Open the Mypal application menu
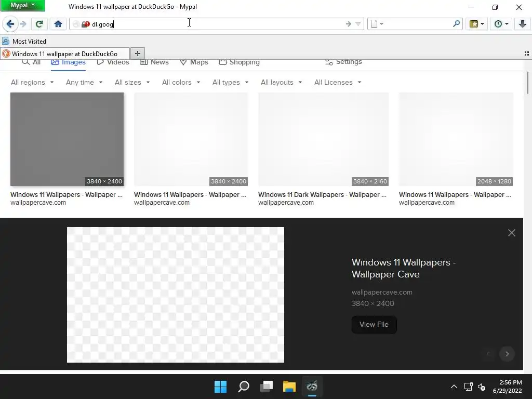The height and width of the screenshot is (399, 532). [23, 5]
